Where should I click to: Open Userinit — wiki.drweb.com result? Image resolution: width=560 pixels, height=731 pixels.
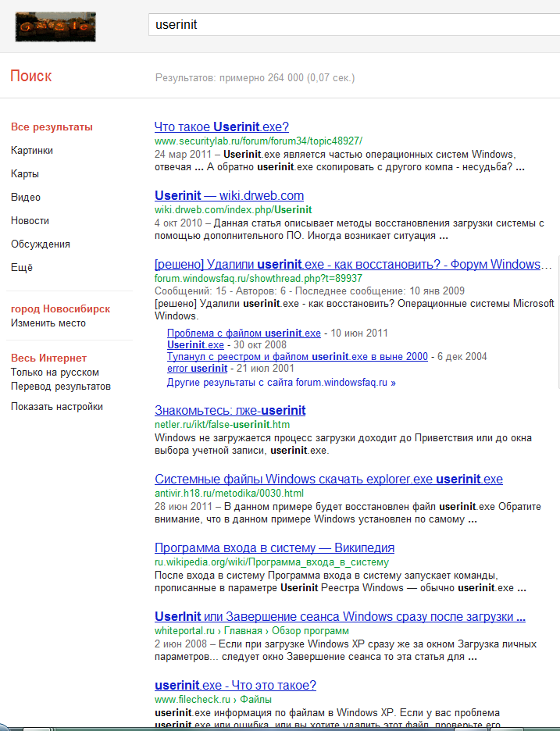(x=229, y=195)
